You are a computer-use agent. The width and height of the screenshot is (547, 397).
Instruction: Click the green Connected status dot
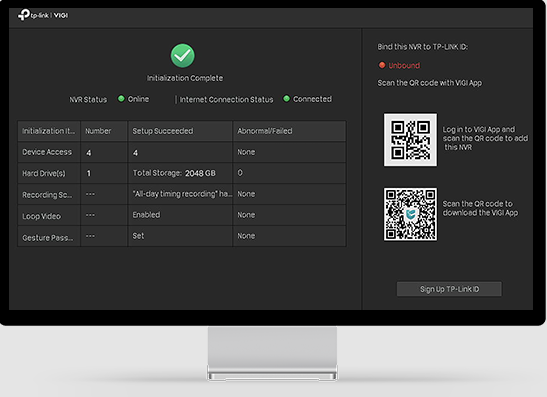point(286,99)
